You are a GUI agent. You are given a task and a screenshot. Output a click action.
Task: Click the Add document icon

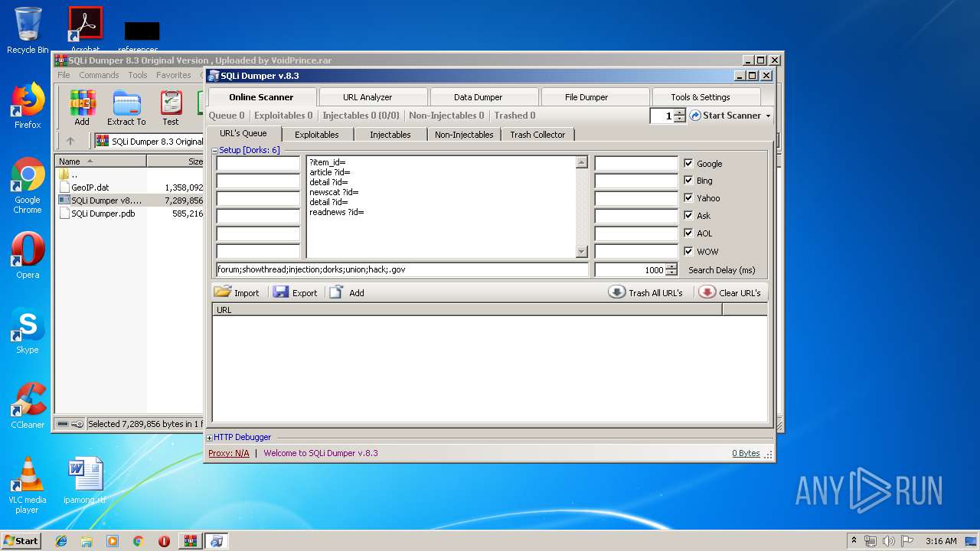click(337, 292)
